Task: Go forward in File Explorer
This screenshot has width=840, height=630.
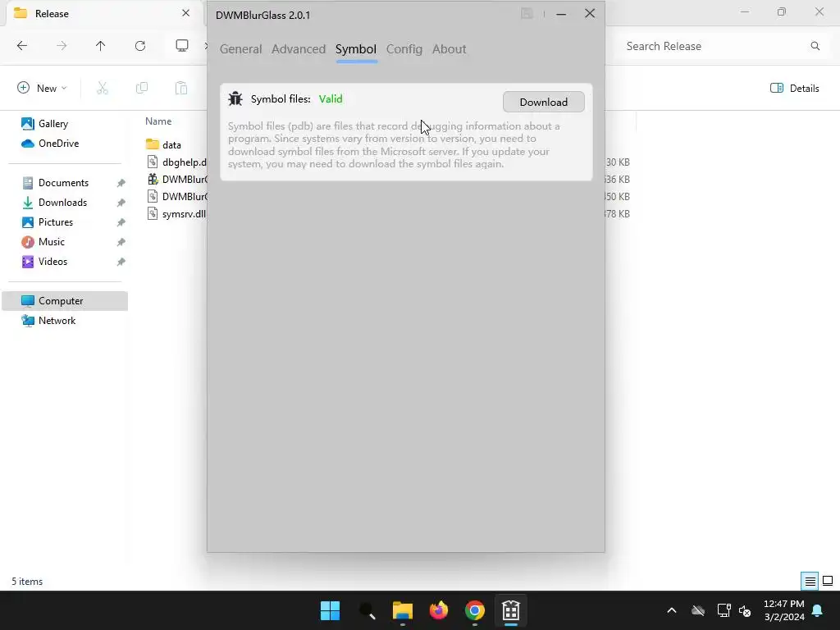Action: pos(62,46)
